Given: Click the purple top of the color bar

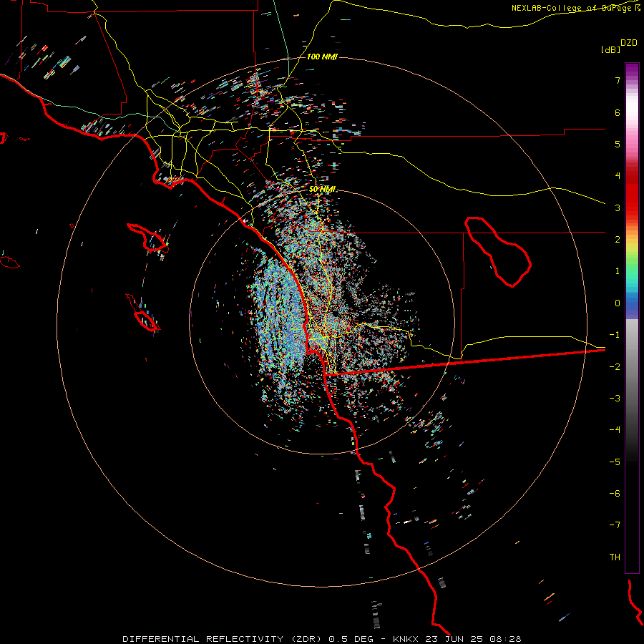Looking at the screenshot, I should (x=632, y=70).
